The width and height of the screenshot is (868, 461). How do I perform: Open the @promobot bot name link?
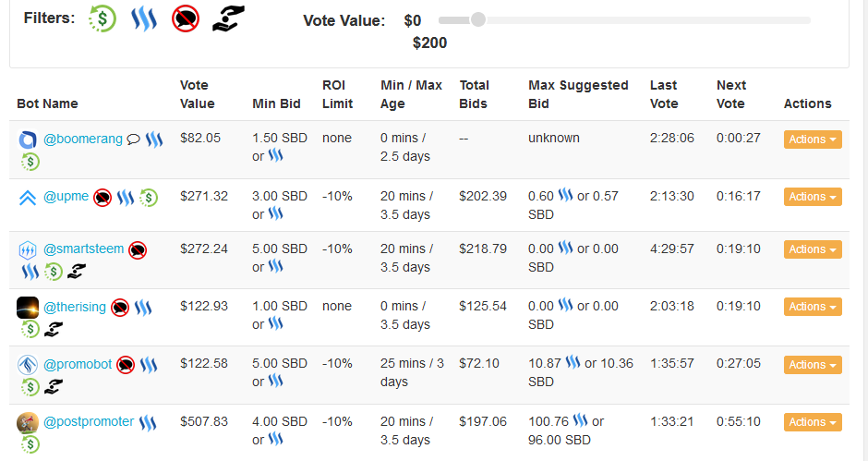pos(78,365)
